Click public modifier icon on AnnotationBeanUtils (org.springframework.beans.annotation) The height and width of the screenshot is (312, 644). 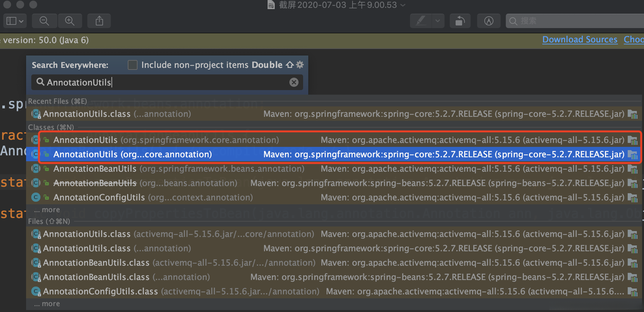[47, 169]
